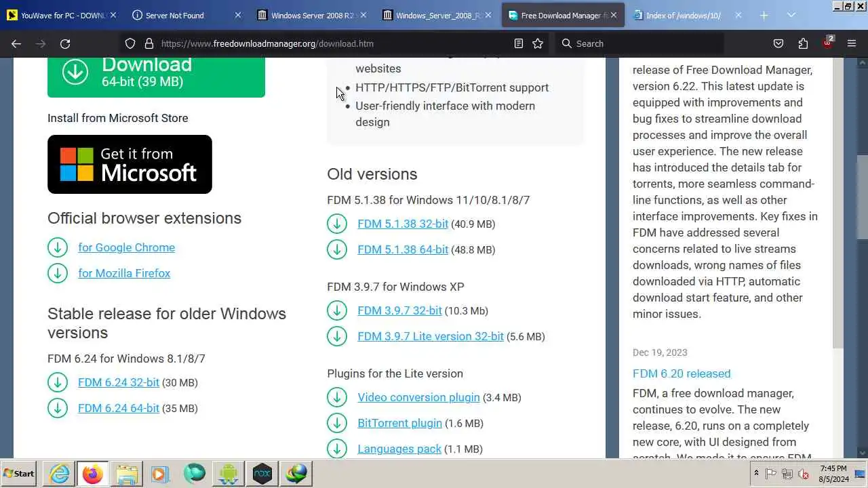
Task: Open the Windows Start menu
Action: click(19, 474)
